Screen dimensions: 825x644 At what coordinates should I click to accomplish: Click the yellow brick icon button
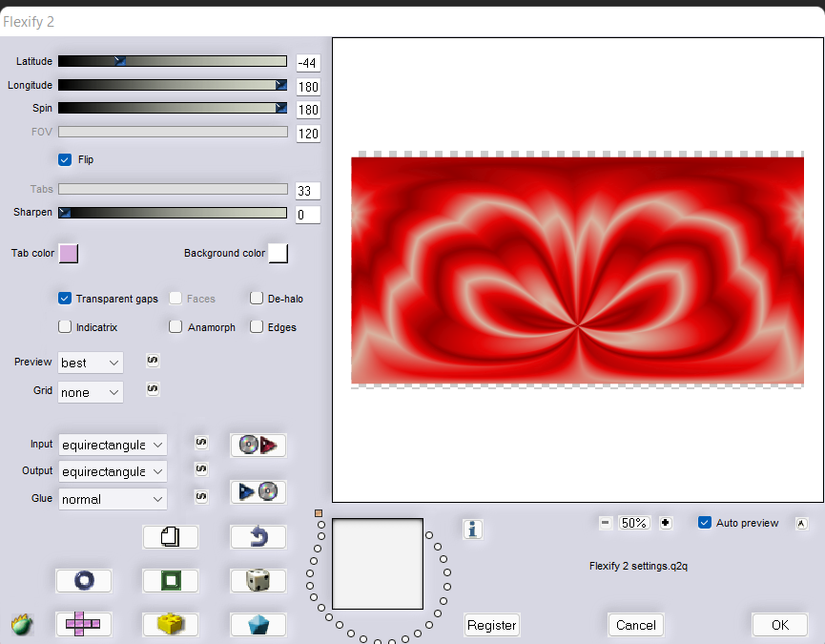coord(171,624)
